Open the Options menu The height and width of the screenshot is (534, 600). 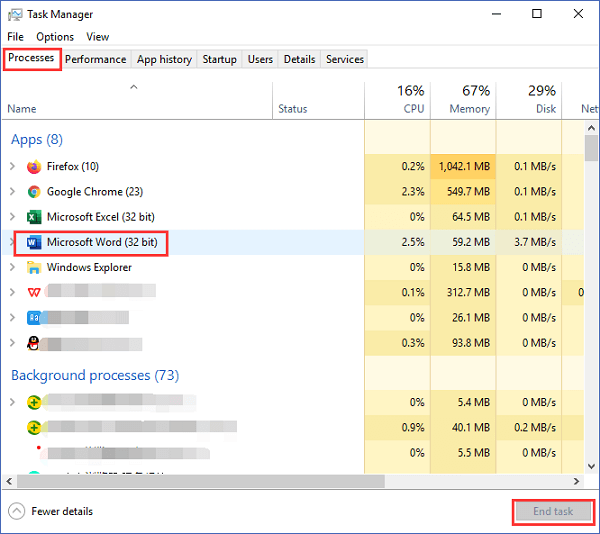[x=55, y=37]
